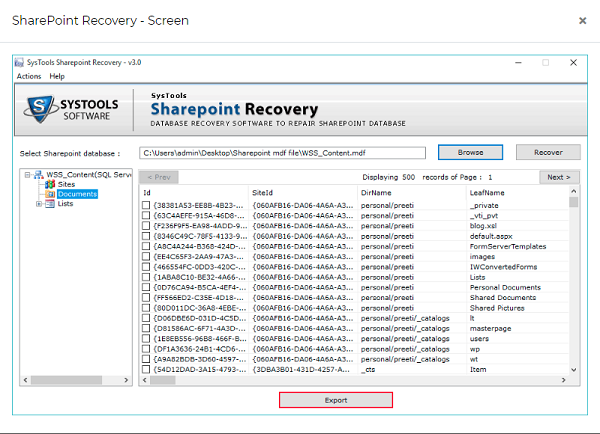Screen dimensions: 600x434
Task: Click the Export button
Action: point(335,400)
